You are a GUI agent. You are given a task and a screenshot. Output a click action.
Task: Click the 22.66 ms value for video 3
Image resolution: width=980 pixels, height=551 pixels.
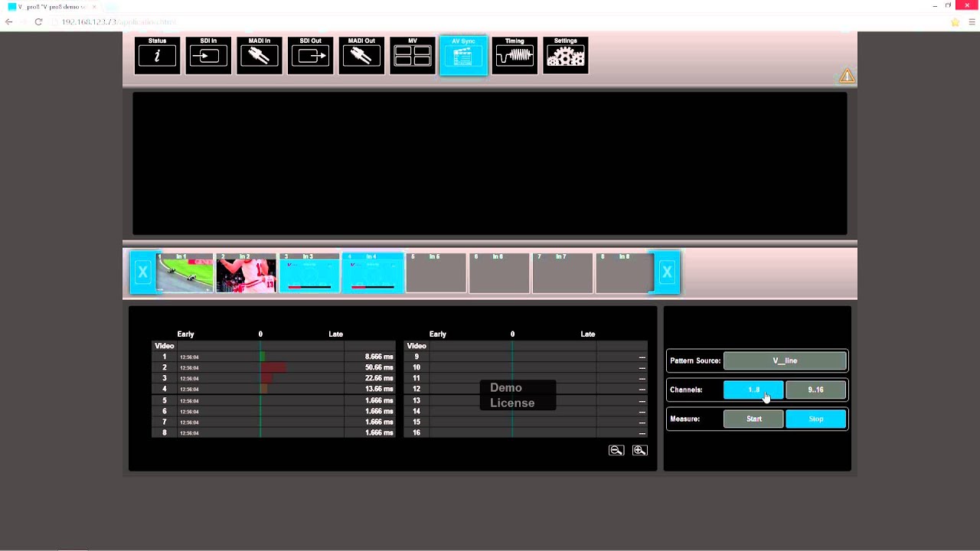[379, 378]
